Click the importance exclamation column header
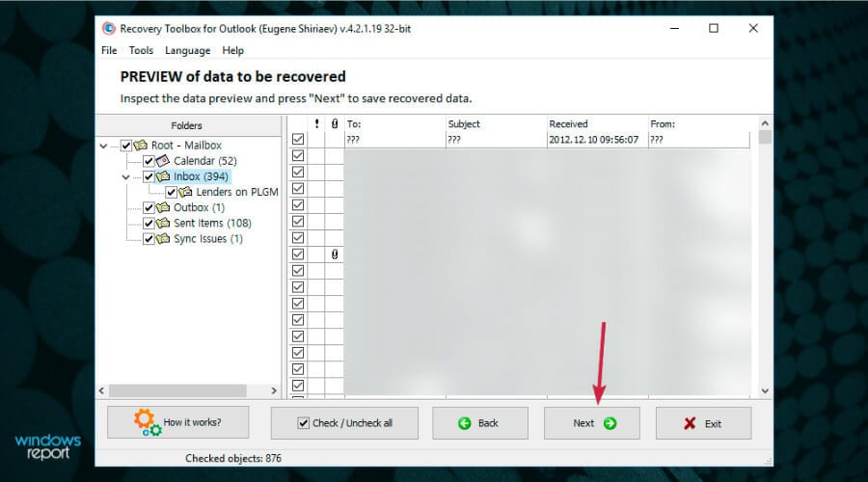The height and width of the screenshot is (482, 868). (316, 124)
